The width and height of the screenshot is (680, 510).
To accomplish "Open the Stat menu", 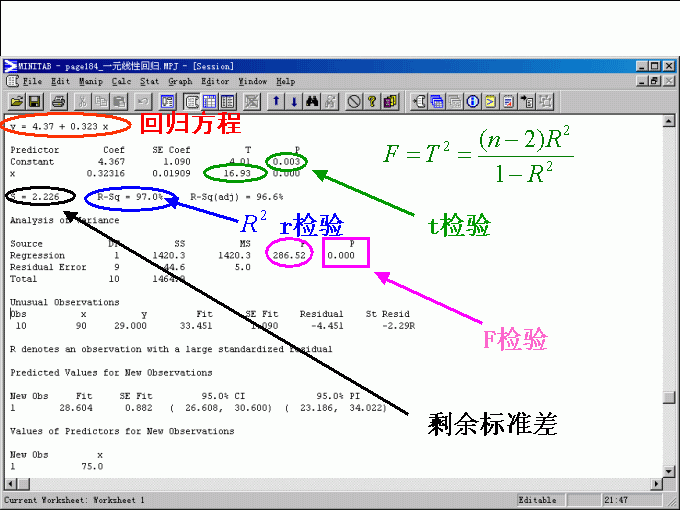I will point(149,81).
